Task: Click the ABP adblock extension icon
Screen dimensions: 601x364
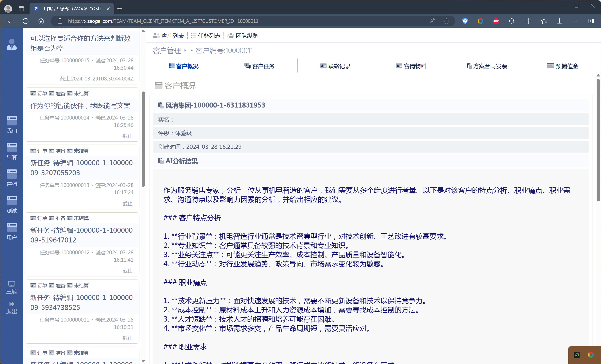Action: [x=496, y=21]
